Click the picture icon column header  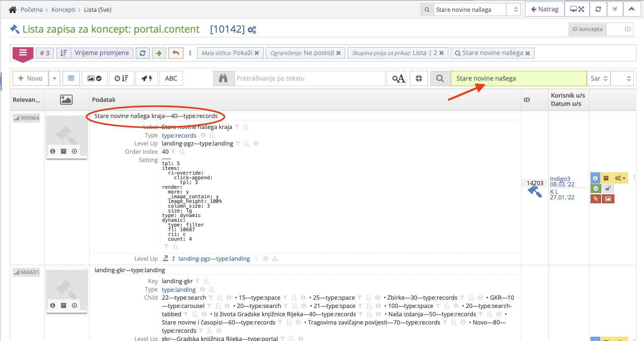(66, 100)
